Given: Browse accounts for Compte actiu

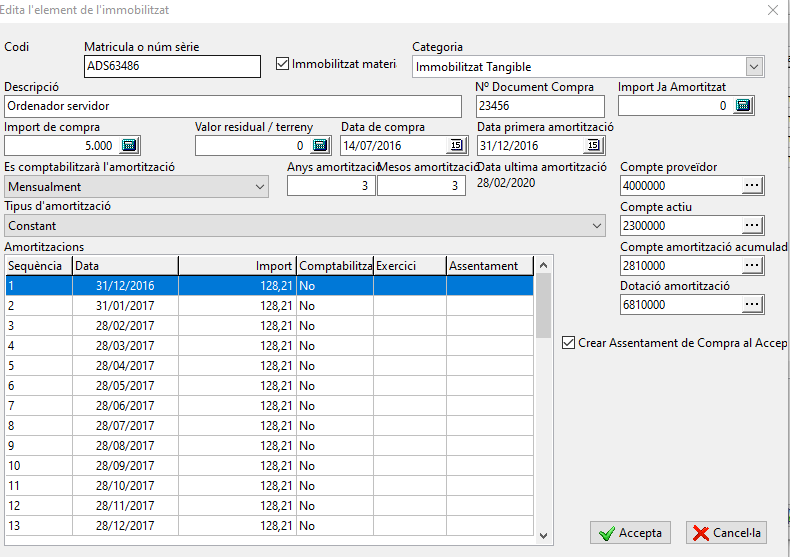Looking at the screenshot, I should 752,226.
